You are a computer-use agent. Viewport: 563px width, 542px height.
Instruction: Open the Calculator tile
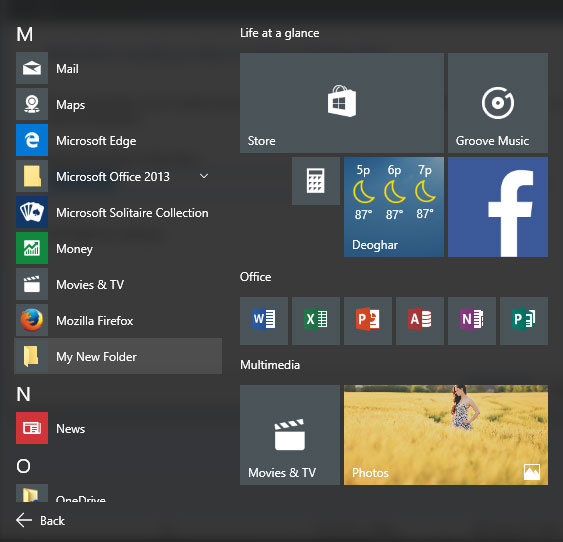(316, 181)
